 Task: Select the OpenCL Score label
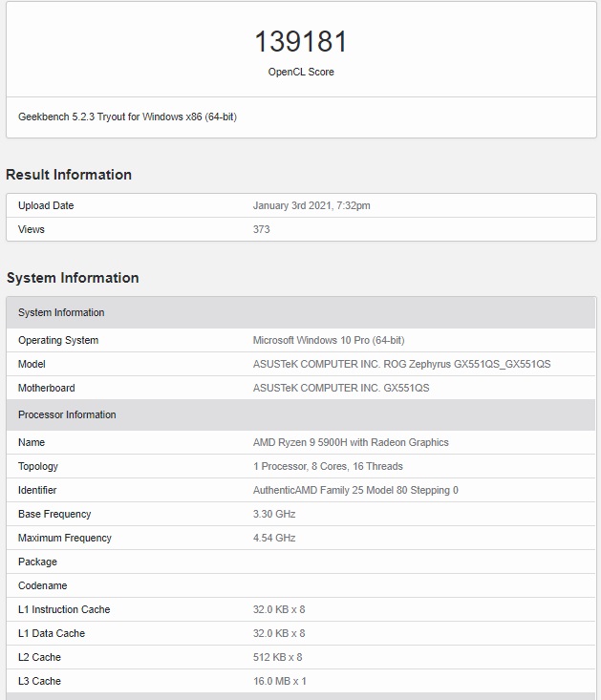301,72
